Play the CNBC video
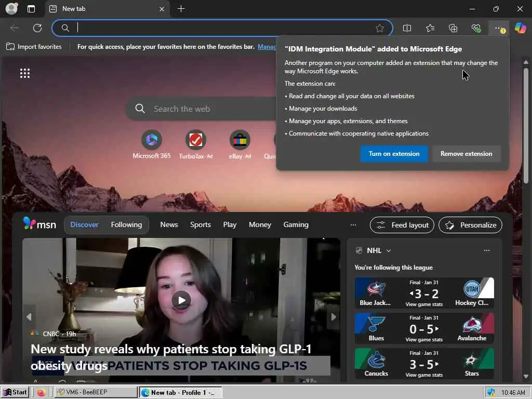The image size is (532, 399). [x=181, y=300]
